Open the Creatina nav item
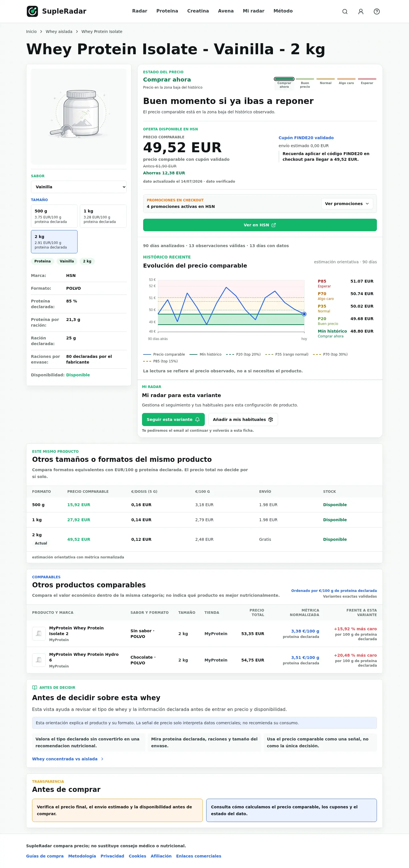This screenshot has width=409, height=868. 198,11
